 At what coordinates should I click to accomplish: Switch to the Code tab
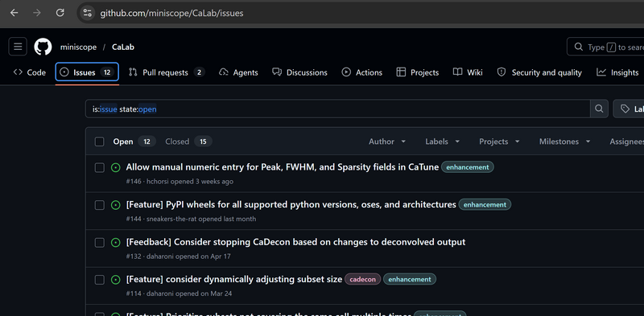click(30, 72)
